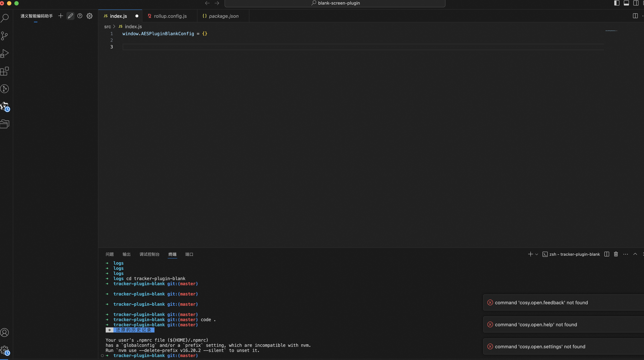Kill terminal with the trash icon
This screenshot has width=644, height=360.
pyautogui.click(x=616, y=254)
